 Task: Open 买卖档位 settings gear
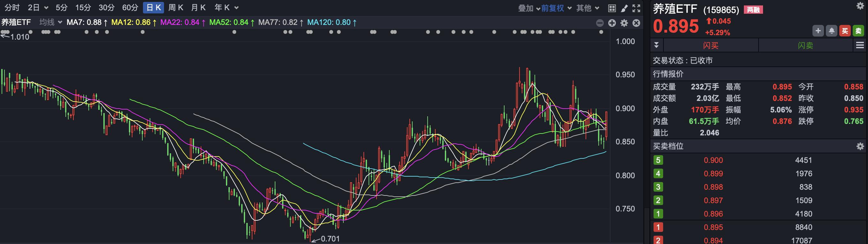point(860,146)
